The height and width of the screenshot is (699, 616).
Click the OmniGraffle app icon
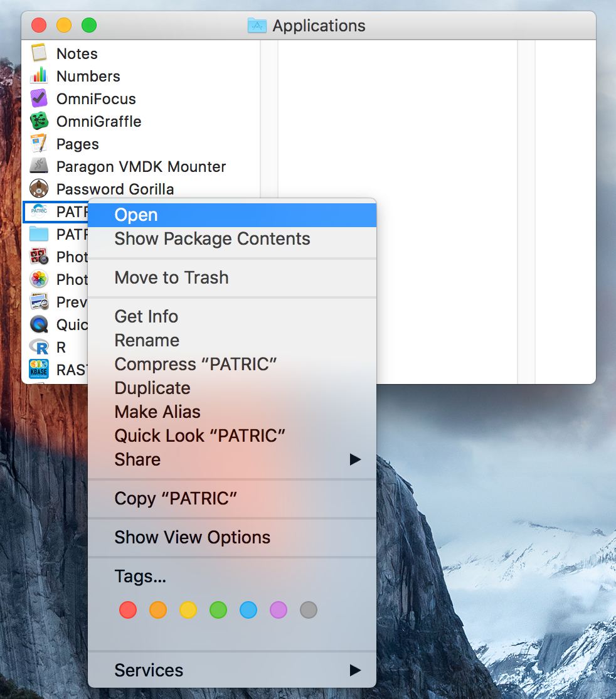pyautogui.click(x=39, y=121)
